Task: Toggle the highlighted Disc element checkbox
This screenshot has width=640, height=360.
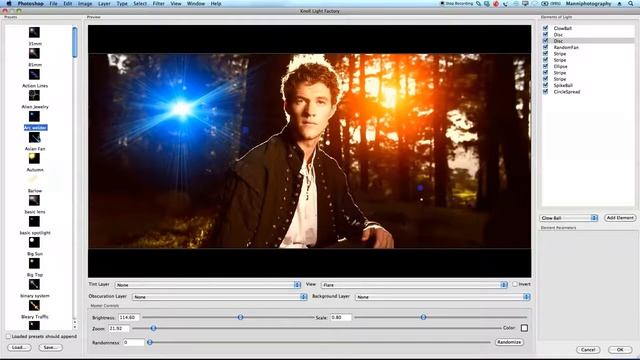Action: click(x=545, y=41)
